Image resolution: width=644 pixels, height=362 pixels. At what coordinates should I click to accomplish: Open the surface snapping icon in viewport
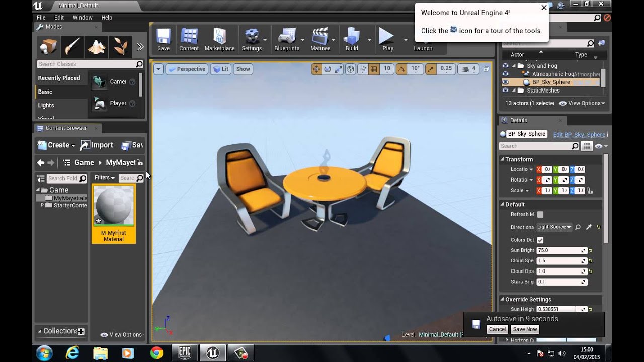(x=363, y=69)
